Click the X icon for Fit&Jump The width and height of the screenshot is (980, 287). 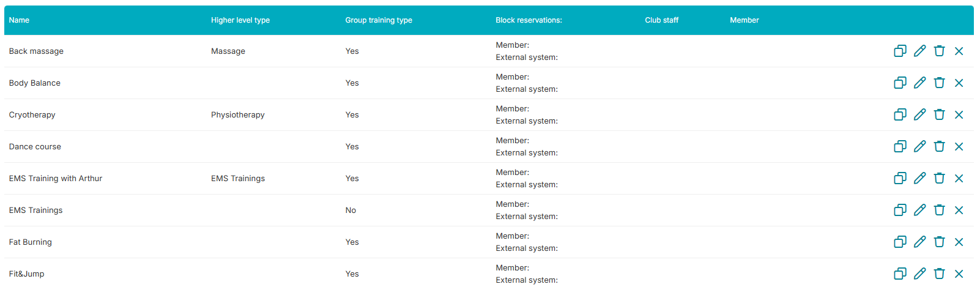(x=959, y=274)
